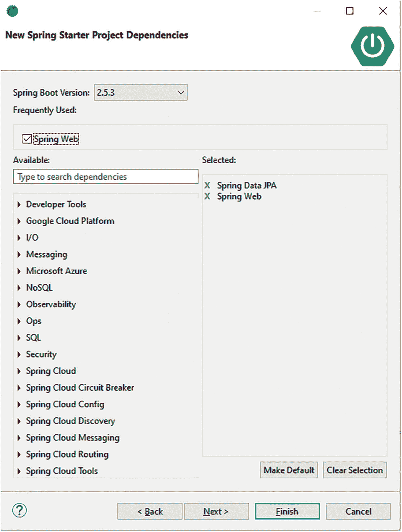Image resolution: width=402 pixels, height=532 pixels.
Task: Remove Spring Web via its X icon
Action: [207, 197]
